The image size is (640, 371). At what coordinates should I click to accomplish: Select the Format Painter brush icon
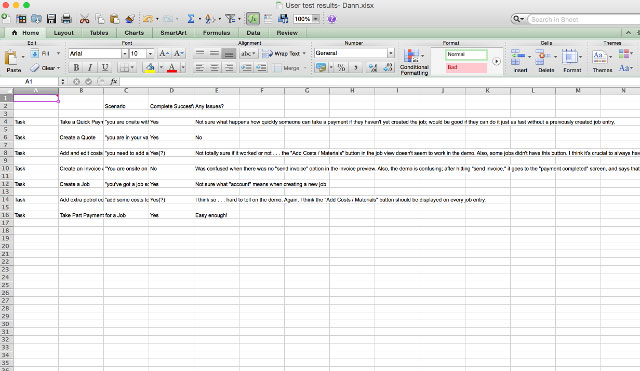click(130, 19)
